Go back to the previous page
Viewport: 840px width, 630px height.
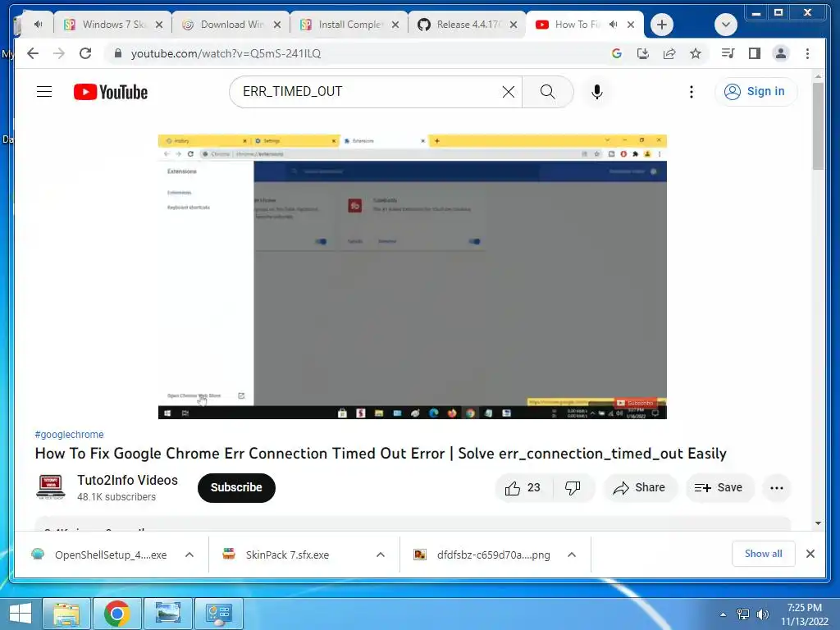click(33, 53)
